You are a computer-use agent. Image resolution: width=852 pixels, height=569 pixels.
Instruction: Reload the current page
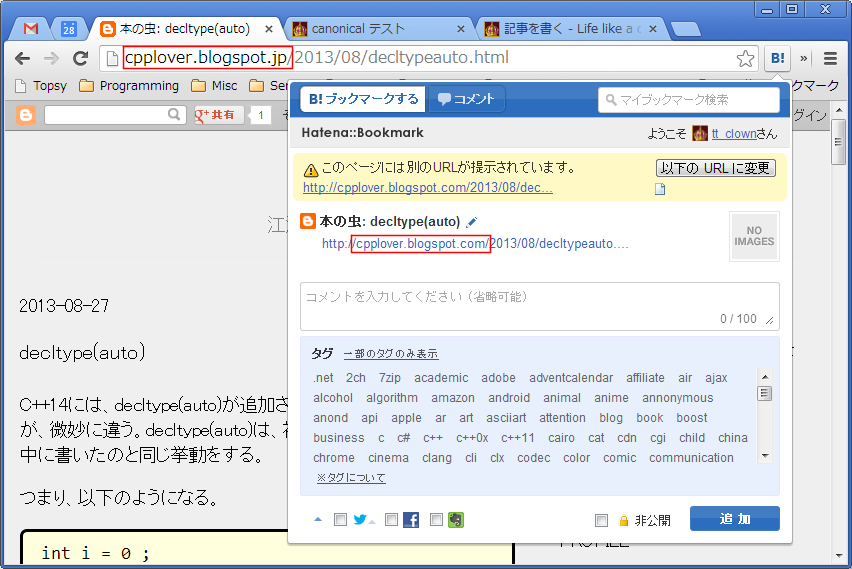80,58
